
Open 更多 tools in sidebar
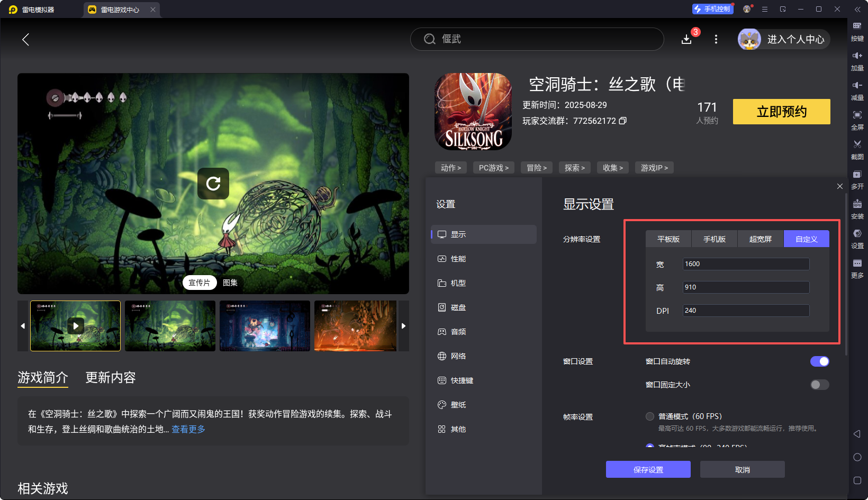(x=857, y=269)
